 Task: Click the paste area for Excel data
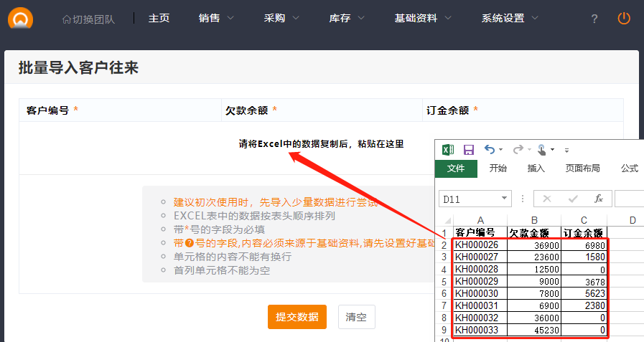321,144
